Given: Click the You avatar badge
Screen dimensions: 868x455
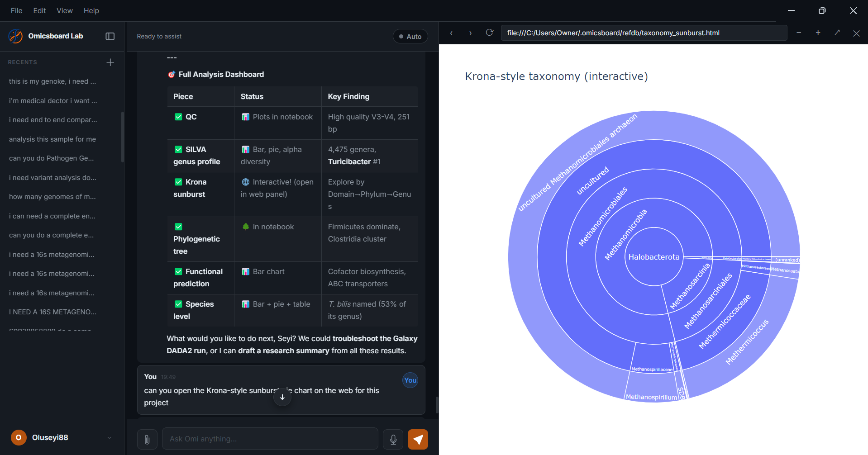Looking at the screenshot, I should coord(410,380).
